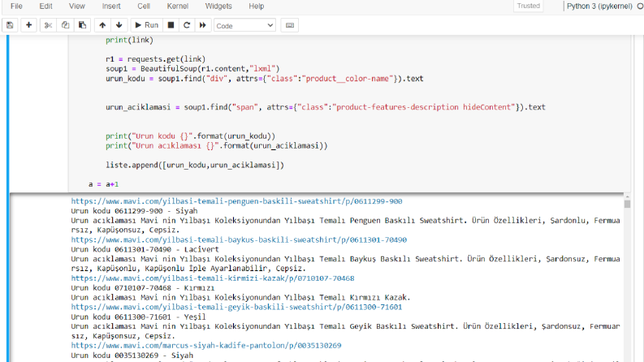Open the Kernel menu

coord(177,6)
